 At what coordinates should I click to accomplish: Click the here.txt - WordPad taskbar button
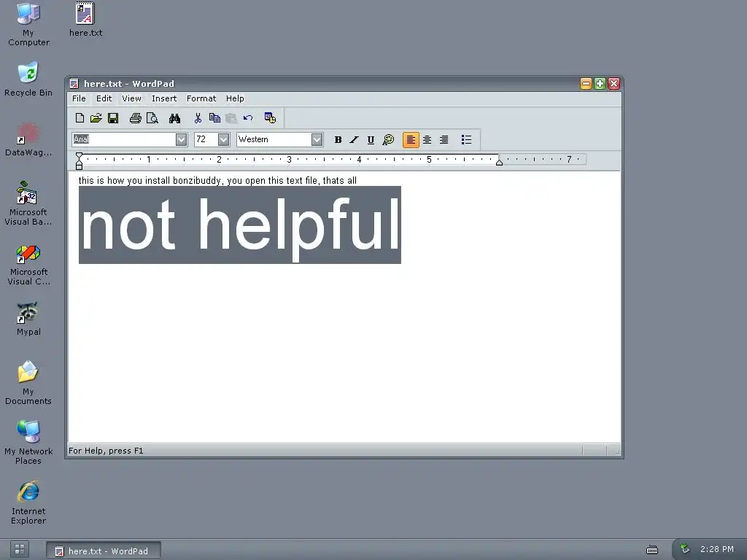pyautogui.click(x=104, y=551)
